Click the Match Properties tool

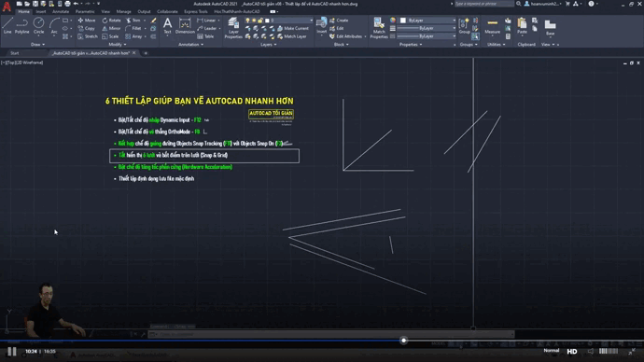[379, 28]
